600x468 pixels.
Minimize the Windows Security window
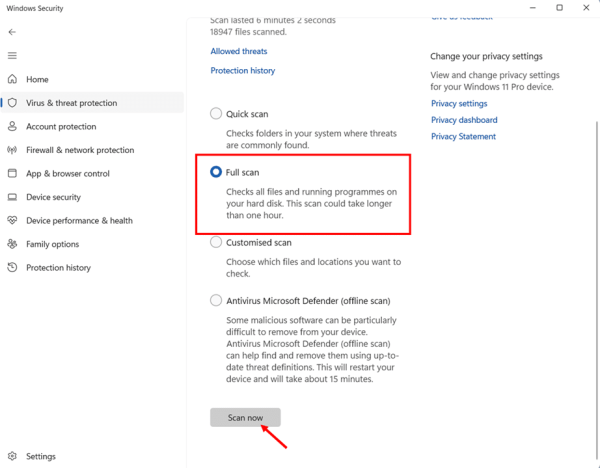click(x=533, y=8)
